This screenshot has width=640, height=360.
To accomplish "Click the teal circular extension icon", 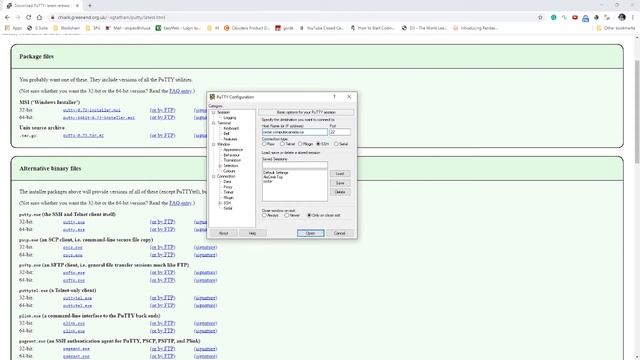I will point(553,18).
